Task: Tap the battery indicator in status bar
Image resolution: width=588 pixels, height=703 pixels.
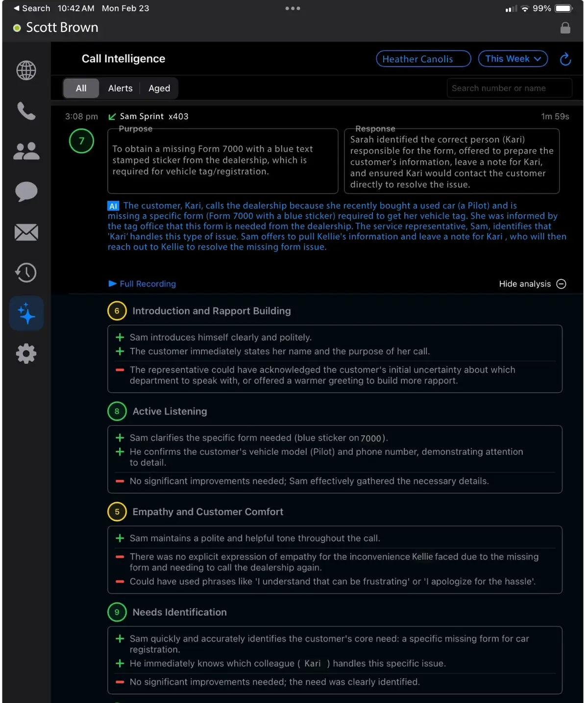Action: (563, 8)
